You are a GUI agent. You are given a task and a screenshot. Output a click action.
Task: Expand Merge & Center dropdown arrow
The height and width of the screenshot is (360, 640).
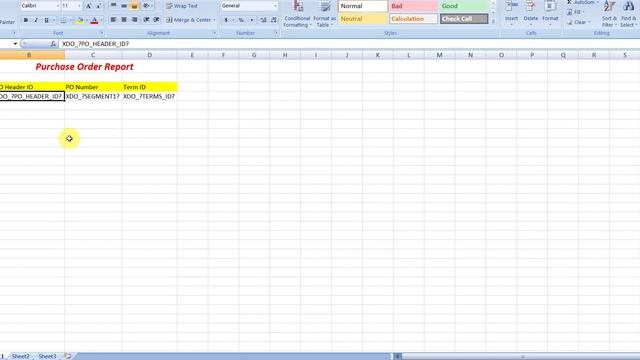tap(214, 20)
